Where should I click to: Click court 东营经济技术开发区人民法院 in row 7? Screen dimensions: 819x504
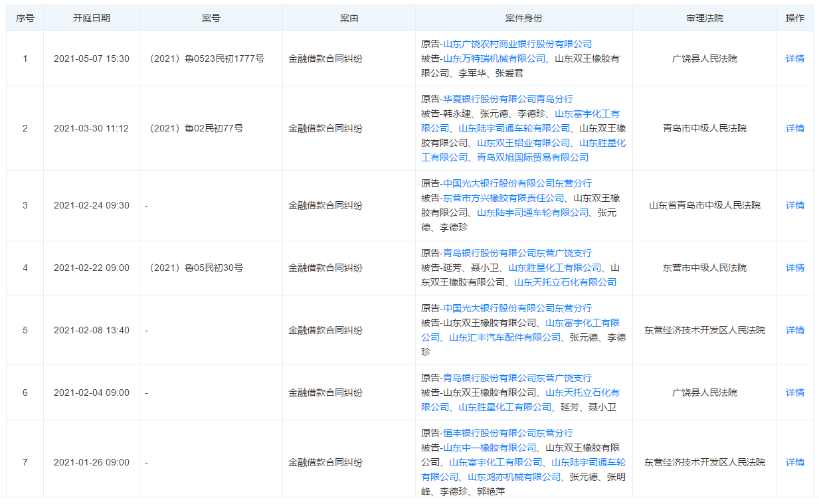(705, 462)
